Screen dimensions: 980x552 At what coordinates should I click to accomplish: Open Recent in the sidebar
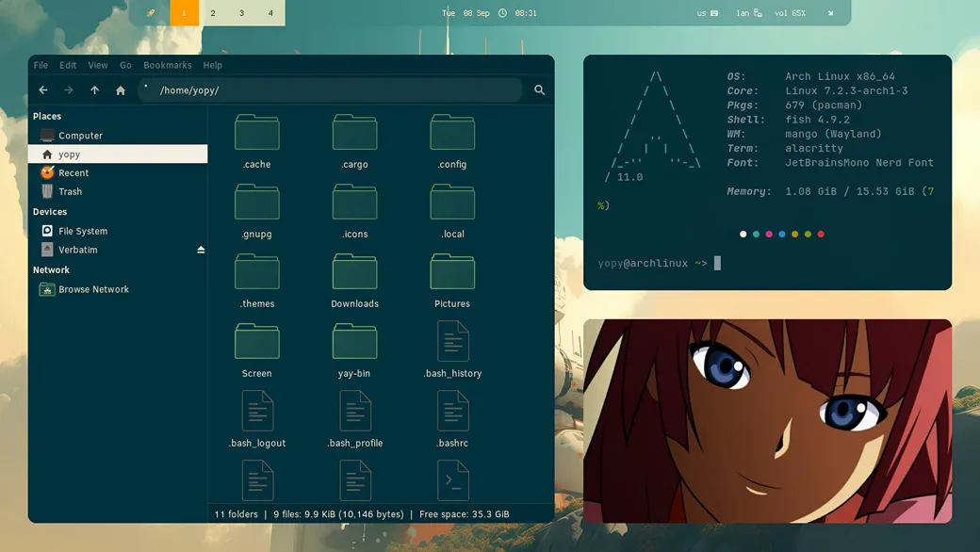click(x=118, y=173)
